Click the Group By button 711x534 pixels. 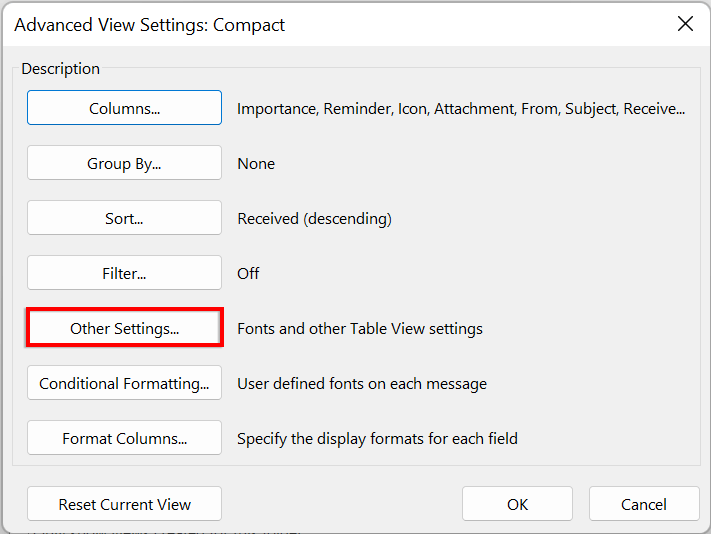[124, 163]
